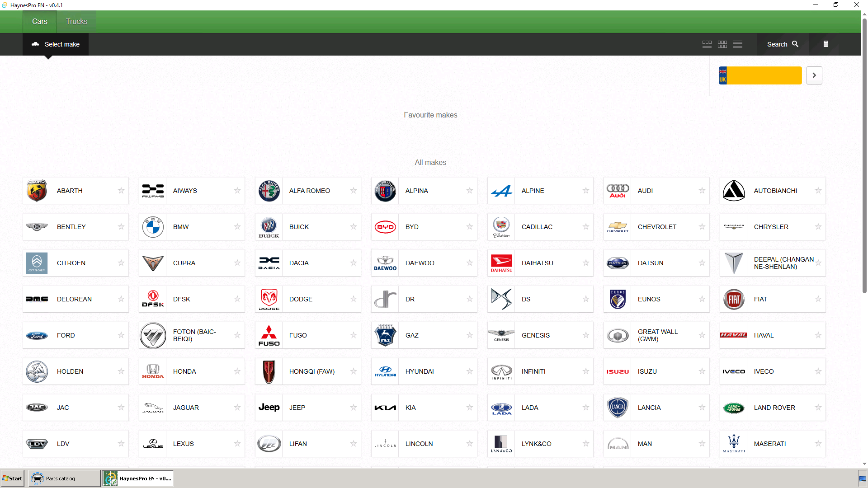Screen dimensions: 868x488
Task: Open the FOTON (BAIC-BEIQI) make name
Action: (x=194, y=335)
